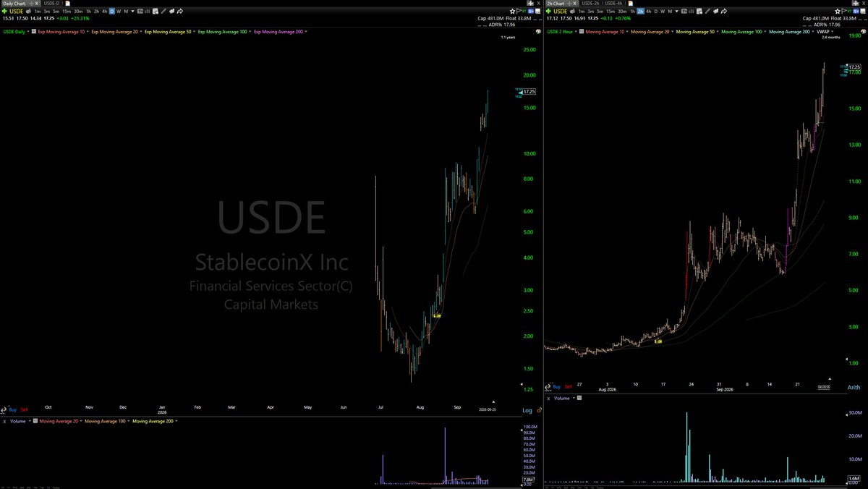Switch the 2h Chart to the 15m timeframe
The image size is (868, 489).
tap(610, 12)
